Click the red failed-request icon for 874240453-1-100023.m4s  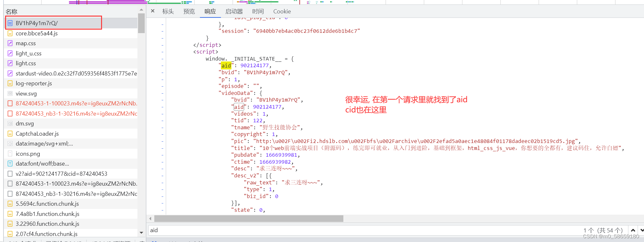[x=10, y=103]
